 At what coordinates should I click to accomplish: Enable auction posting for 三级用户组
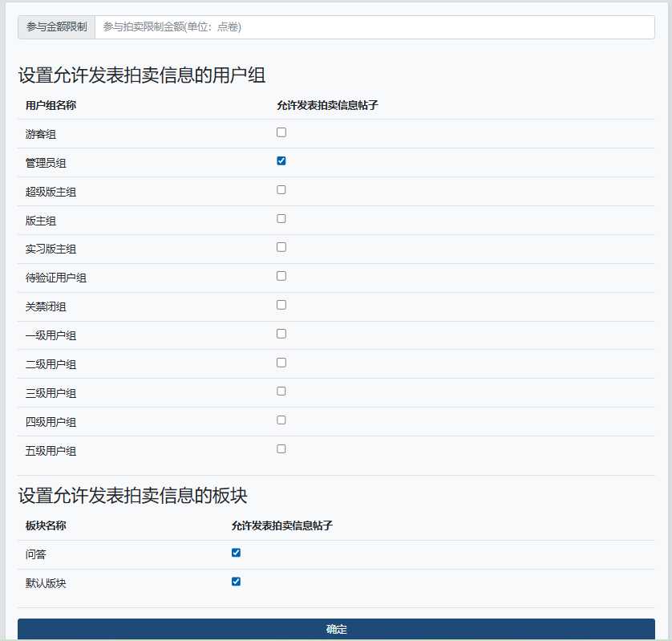click(x=281, y=391)
